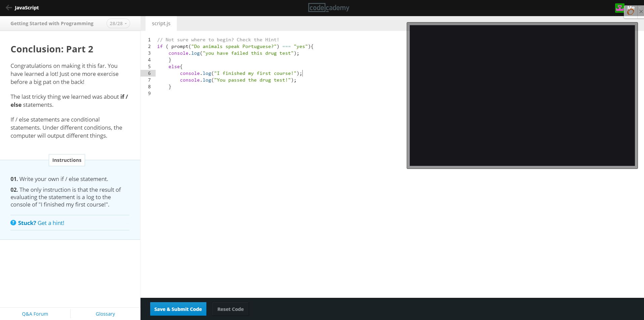This screenshot has height=320, width=644.
Task: Click the comment on line 1
Action: pyautogui.click(x=218, y=40)
